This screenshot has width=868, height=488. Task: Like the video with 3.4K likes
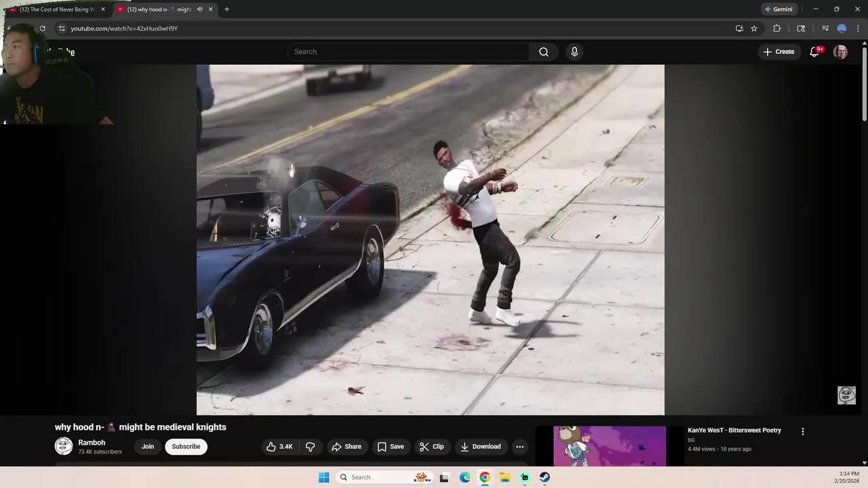click(280, 447)
